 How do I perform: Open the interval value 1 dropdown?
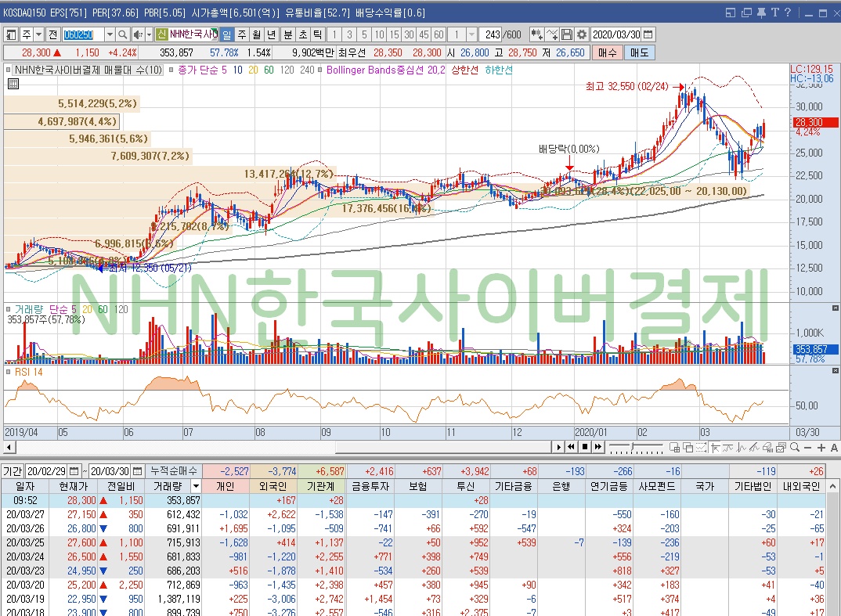coord(471,35)
